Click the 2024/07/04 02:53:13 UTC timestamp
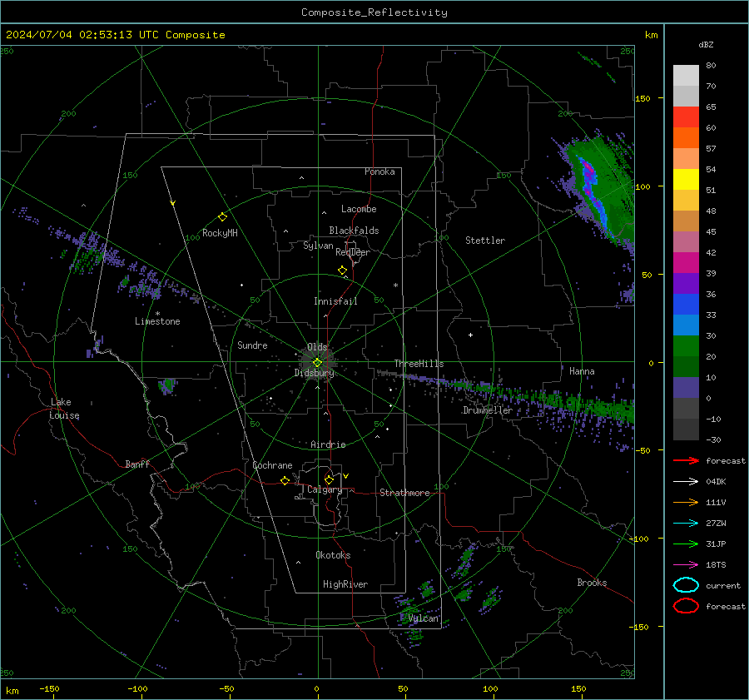Screen dimensions: 749x700 point(115,35)
